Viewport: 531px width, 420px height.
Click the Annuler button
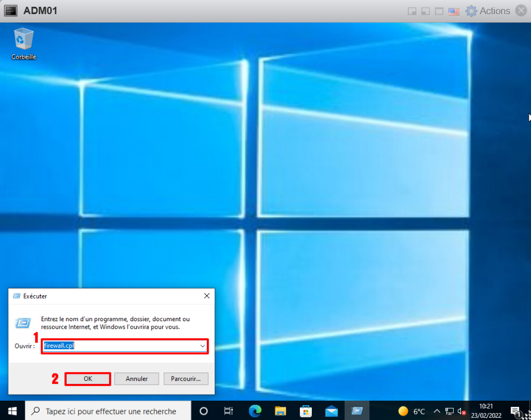pyautogui.click(x=137, y=379)
